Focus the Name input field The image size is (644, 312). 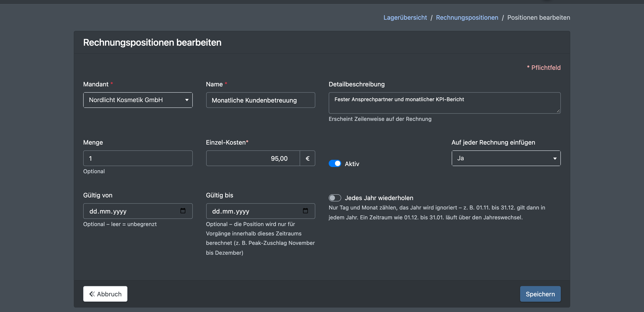click(x=261, y=100)
